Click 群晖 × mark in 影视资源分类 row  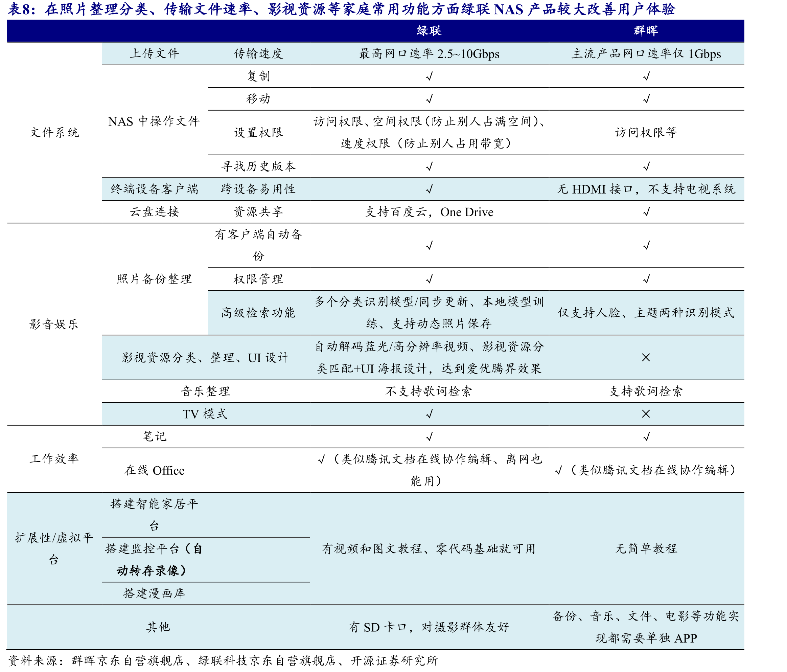646,358
